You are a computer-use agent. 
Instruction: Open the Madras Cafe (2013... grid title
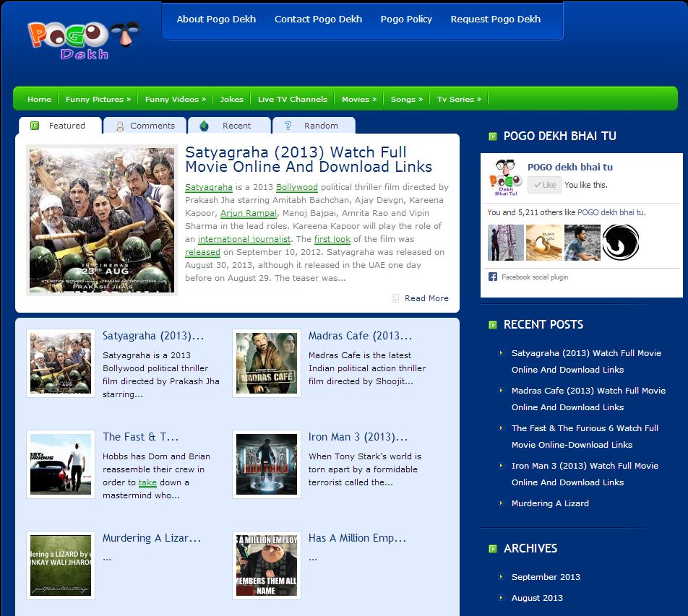360,337
